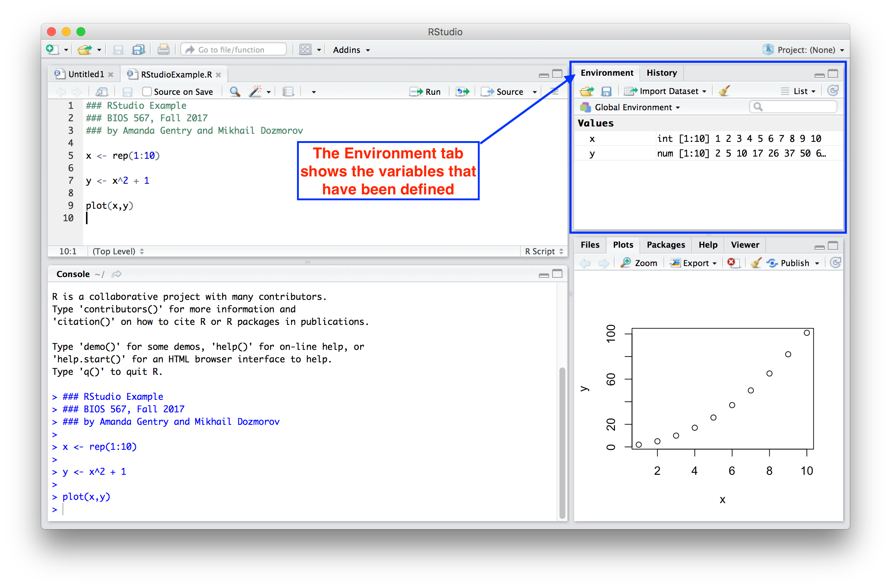The height and width of the screenshot is (588, 891).
Task: Enable the Source on Save checkbox
Action: [147, 92]
